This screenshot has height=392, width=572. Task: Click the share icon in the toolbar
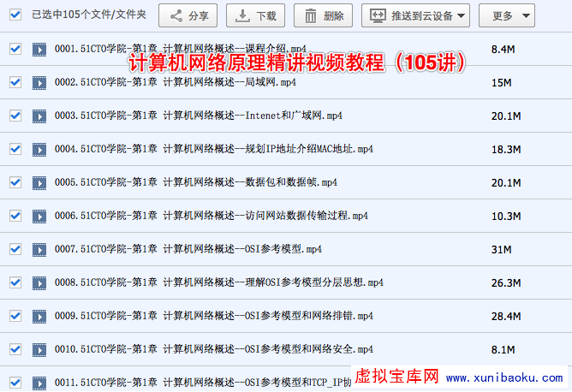(x=175, y=15)
